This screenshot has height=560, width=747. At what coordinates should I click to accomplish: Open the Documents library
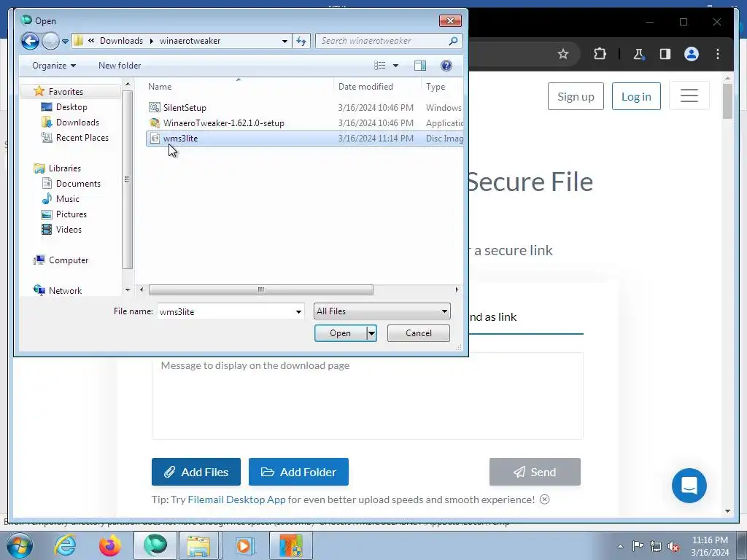click(x=78, y=183)
